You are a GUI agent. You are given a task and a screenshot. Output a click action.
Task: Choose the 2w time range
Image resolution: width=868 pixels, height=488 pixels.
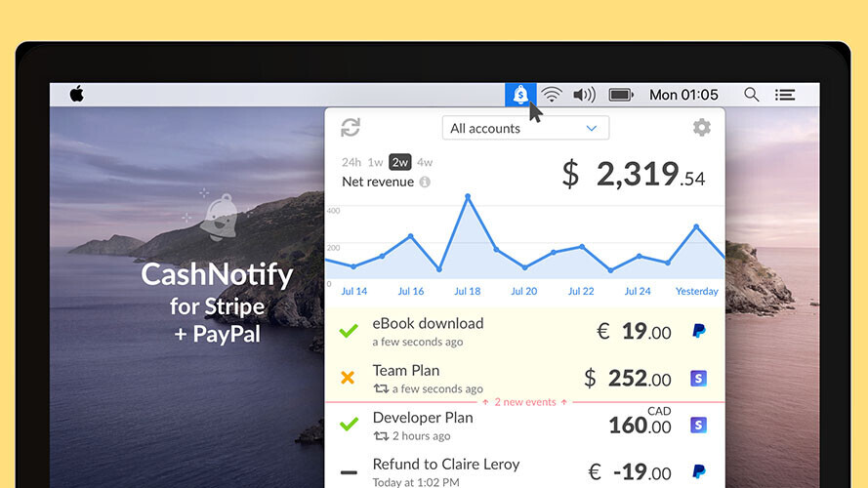399,162
